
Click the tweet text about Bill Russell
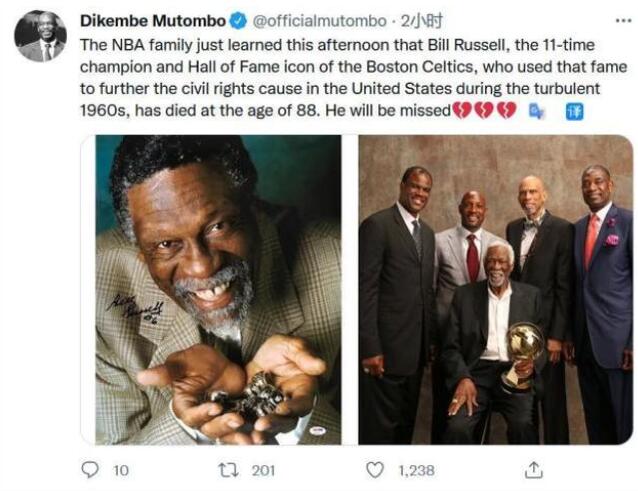(x=353, y=78)
